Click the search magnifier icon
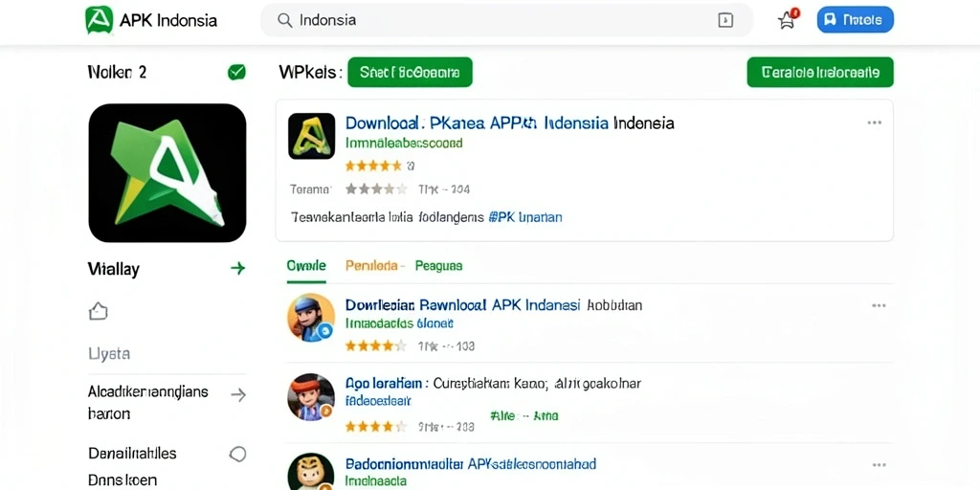Image resolution: width=980 pixels, height=490 pixels. (284, 20)
